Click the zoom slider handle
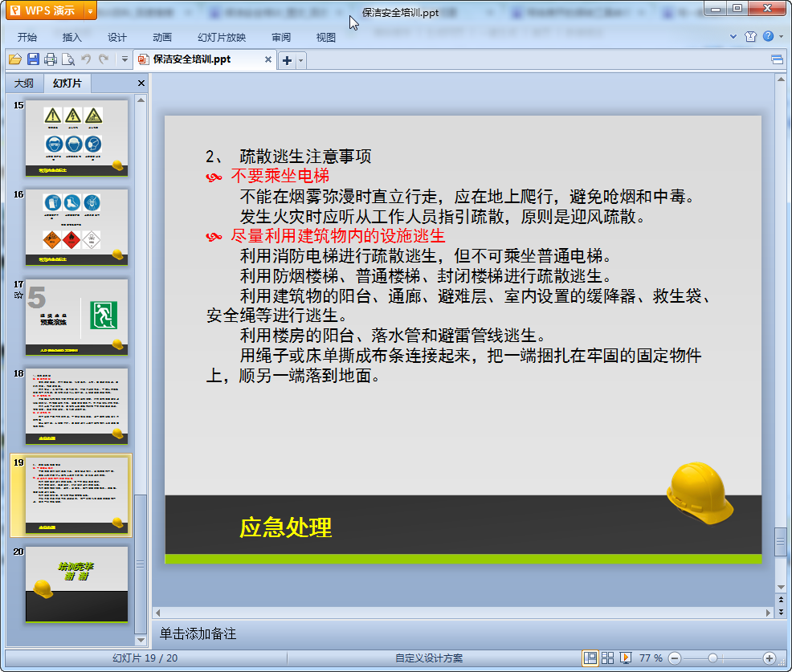The width and height of the screenshot is (792, 672). click(712, 658)
